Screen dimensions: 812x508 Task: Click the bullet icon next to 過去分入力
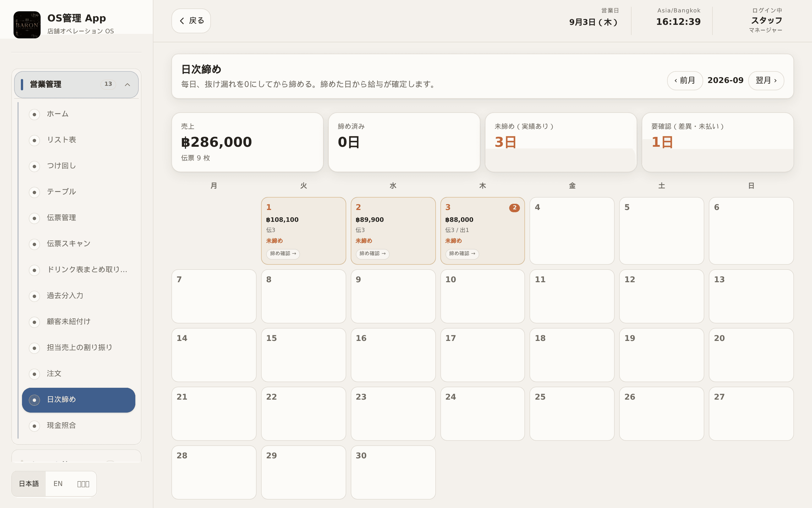click(34, 296)
